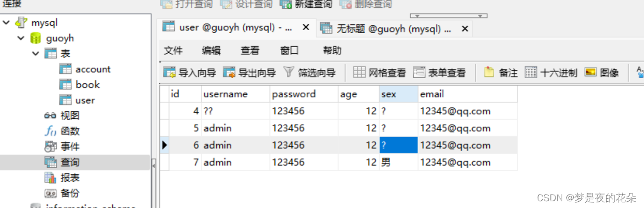Open the 十六进制 hex viewer
This screenshot has height=208, width=644.
550,72
